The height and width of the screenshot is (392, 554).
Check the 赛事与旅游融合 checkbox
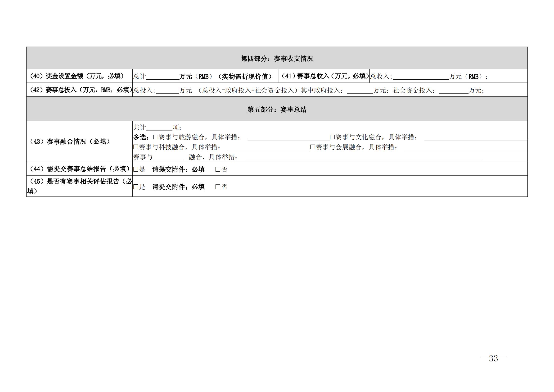156,137
